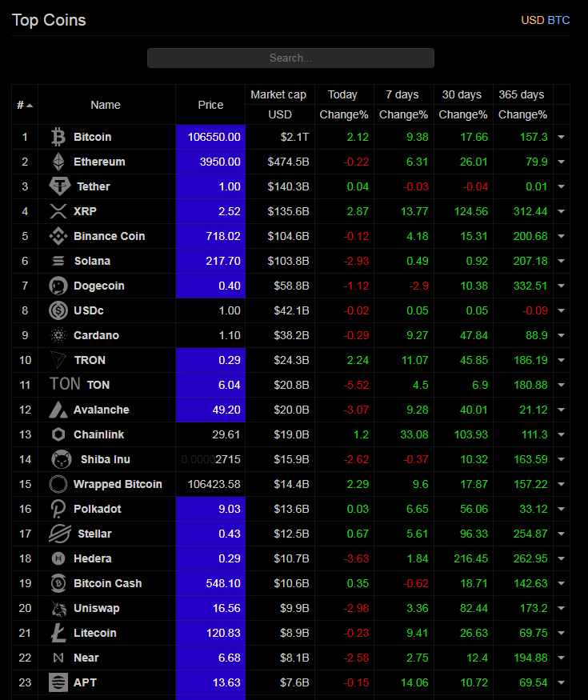Click the Bitcoin Cash logo
The height and width of the screenshot is (700, 588).
pos(58,583)
